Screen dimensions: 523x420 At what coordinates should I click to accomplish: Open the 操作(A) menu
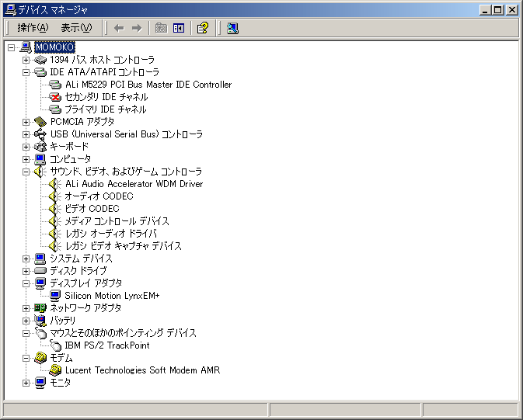[x=33, y=28]
